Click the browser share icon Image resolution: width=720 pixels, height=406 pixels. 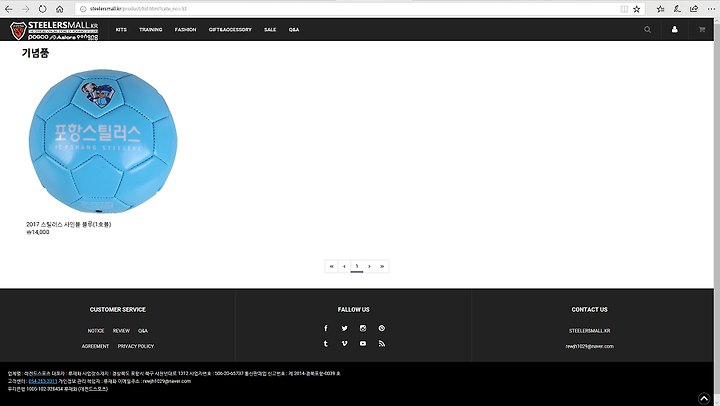694,9
